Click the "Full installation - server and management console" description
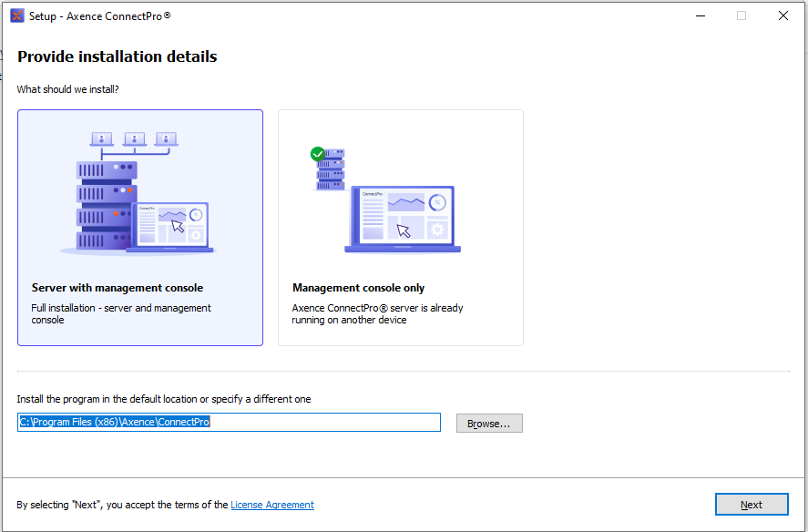Image resolution: width=808 pixels, height=532 pixels. point(121,313)
